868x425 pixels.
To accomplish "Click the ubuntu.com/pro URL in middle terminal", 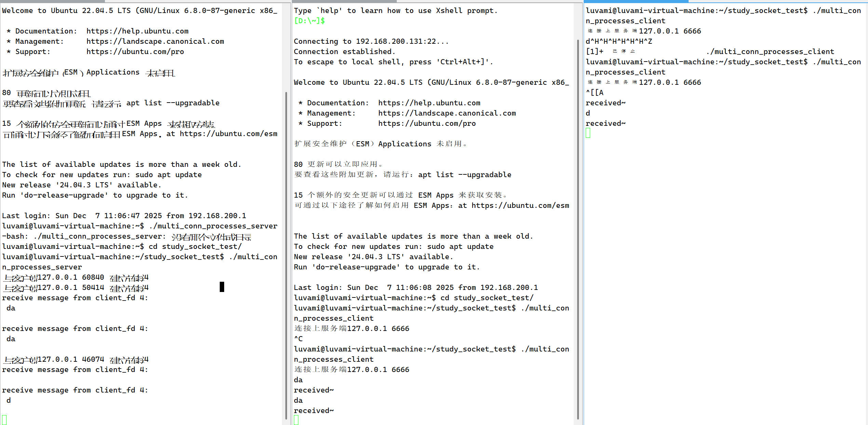I will (x=427, y=123).
